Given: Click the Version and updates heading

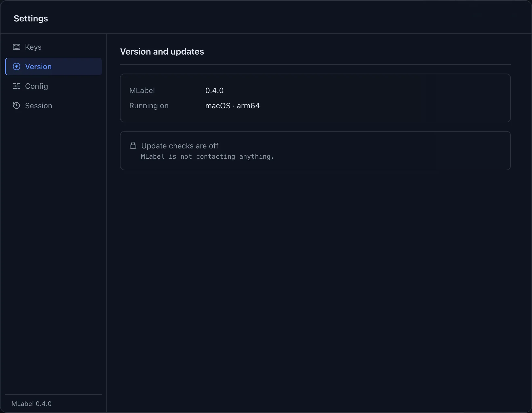Looking at the screenshot, I should tap(162, 52).
